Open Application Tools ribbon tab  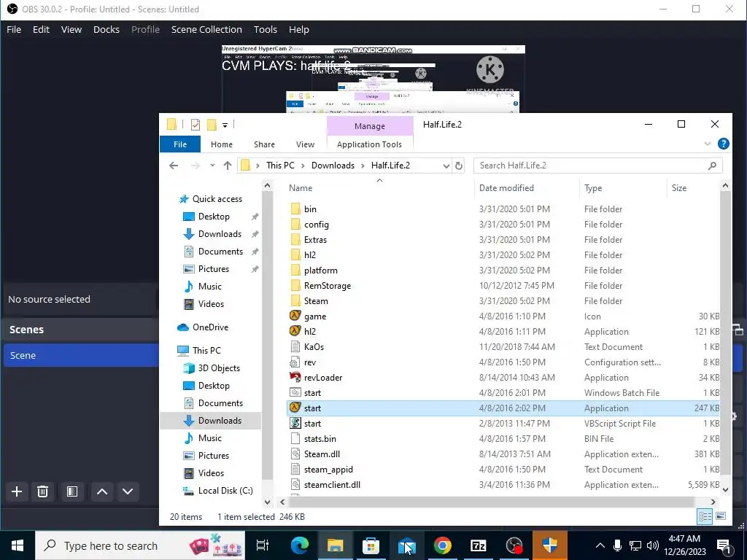point(369,144)
